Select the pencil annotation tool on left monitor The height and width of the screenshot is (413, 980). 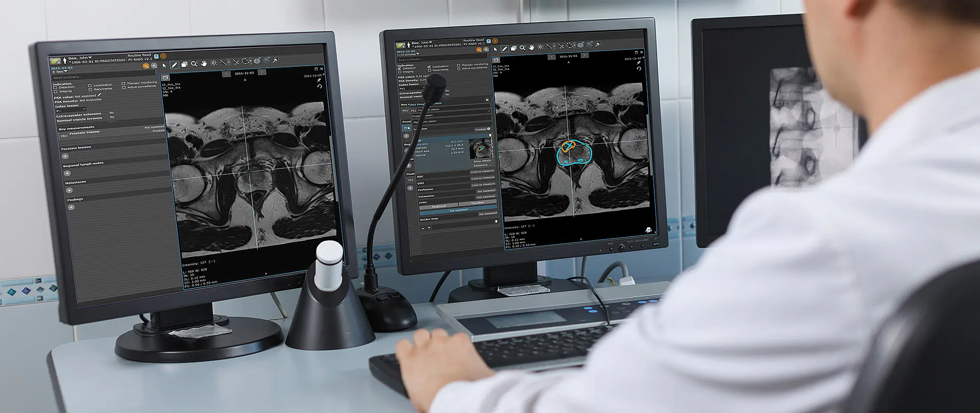pyautogui.click(x=174, y=65)
